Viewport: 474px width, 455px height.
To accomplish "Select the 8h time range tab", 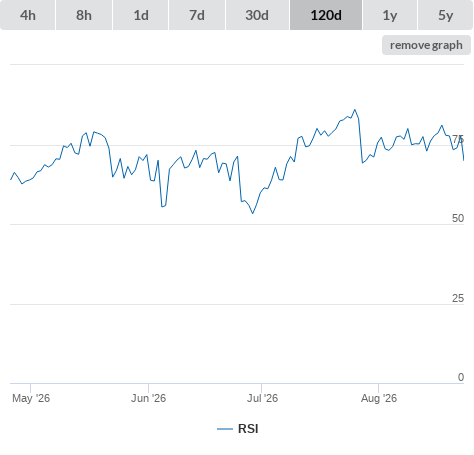I will (x=84, y=15).
